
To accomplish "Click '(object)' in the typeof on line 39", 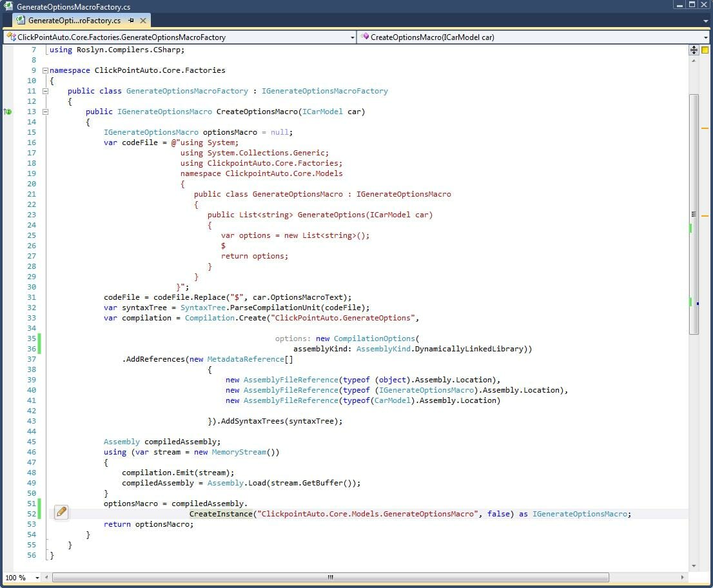I will tap(393, 380).
